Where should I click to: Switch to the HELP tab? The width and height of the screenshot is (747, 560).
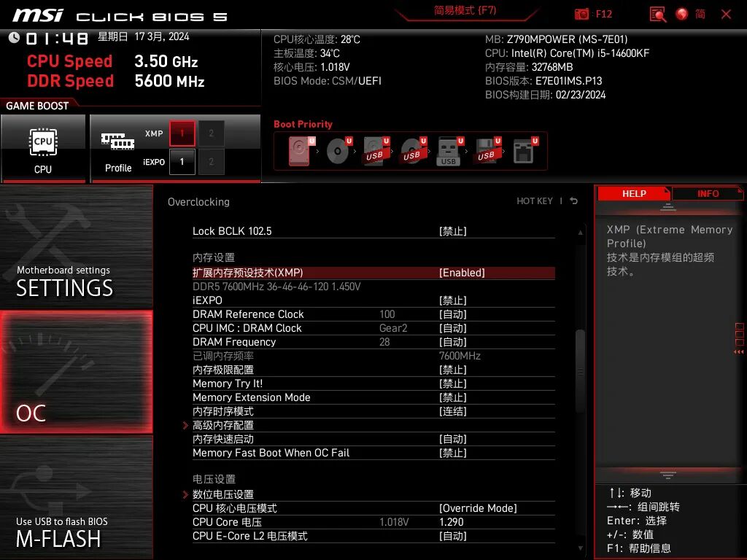[x=634, y=194]
